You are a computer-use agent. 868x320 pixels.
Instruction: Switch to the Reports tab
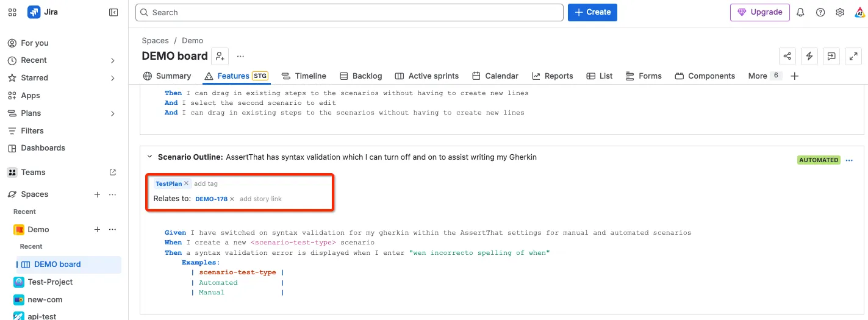553,76
